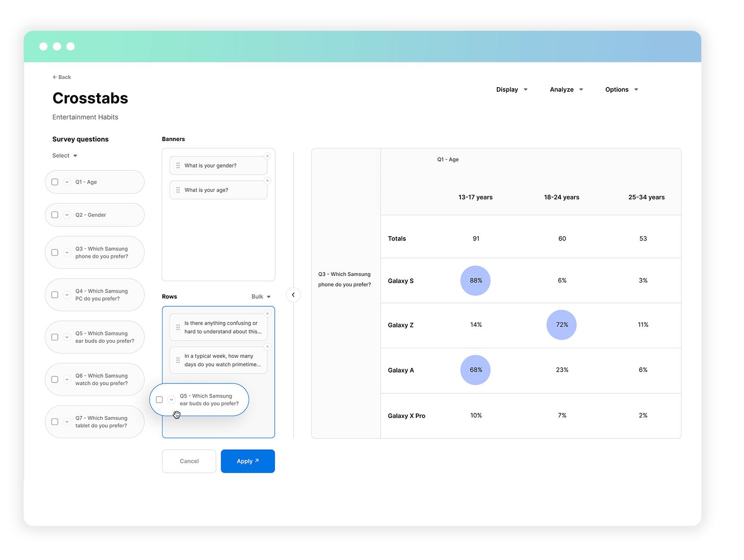Click the Galaxy X Pro 10% cell

[476, 415]
